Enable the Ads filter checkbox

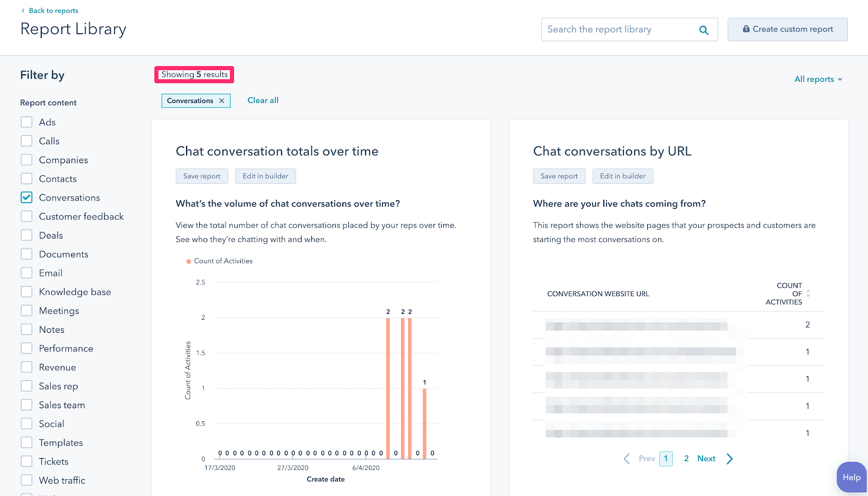pyautogui.click(x=27, y=122)
